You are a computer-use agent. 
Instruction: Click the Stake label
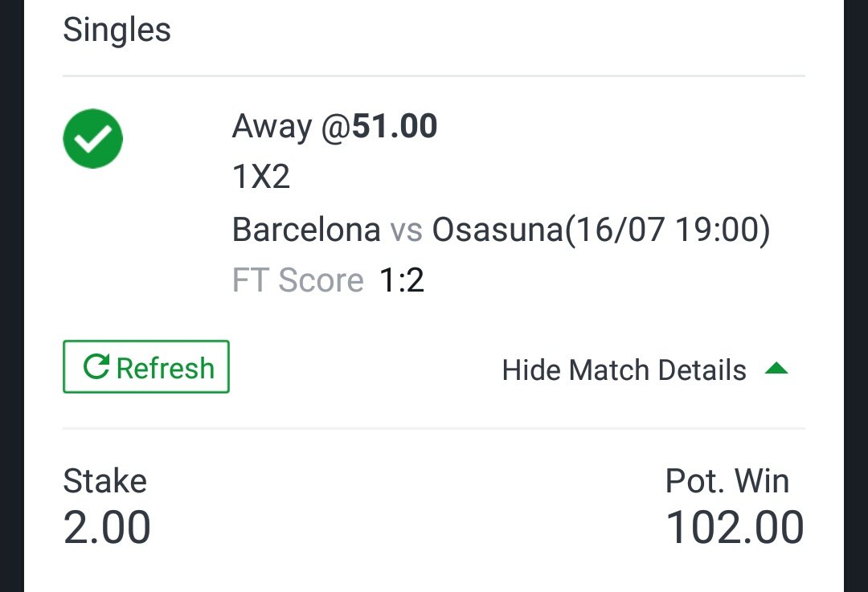[x=104, y=481]
